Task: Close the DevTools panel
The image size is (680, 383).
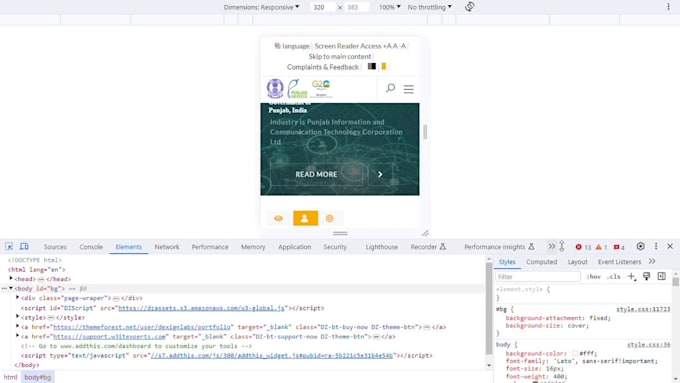Action: 670,246
